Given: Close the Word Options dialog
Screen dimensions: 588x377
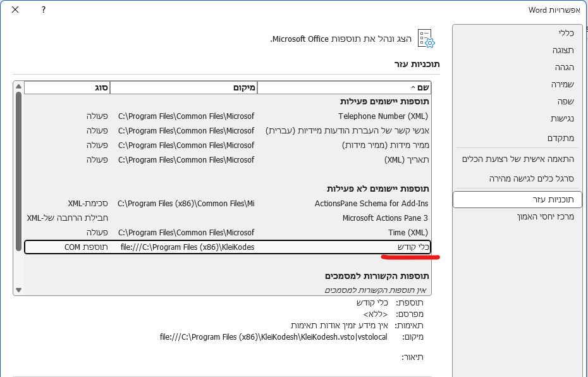Looking at the screenshot, I should click(x=15, y=10).
